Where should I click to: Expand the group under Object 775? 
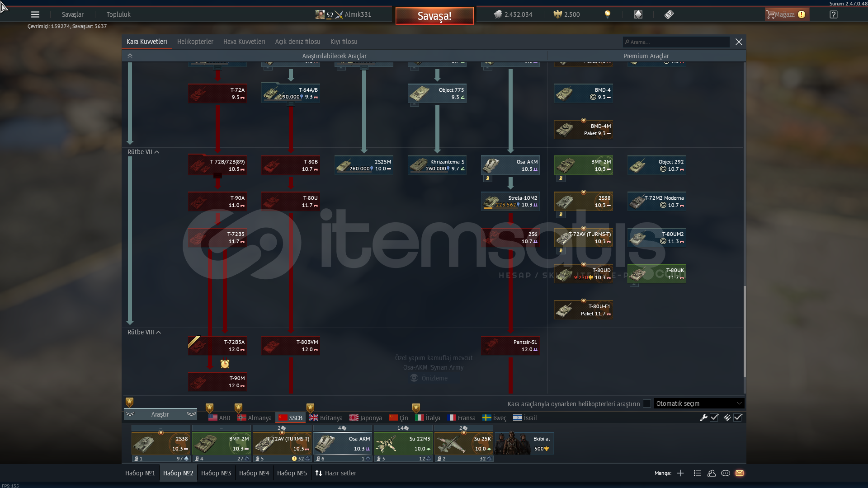coord(414,104)
